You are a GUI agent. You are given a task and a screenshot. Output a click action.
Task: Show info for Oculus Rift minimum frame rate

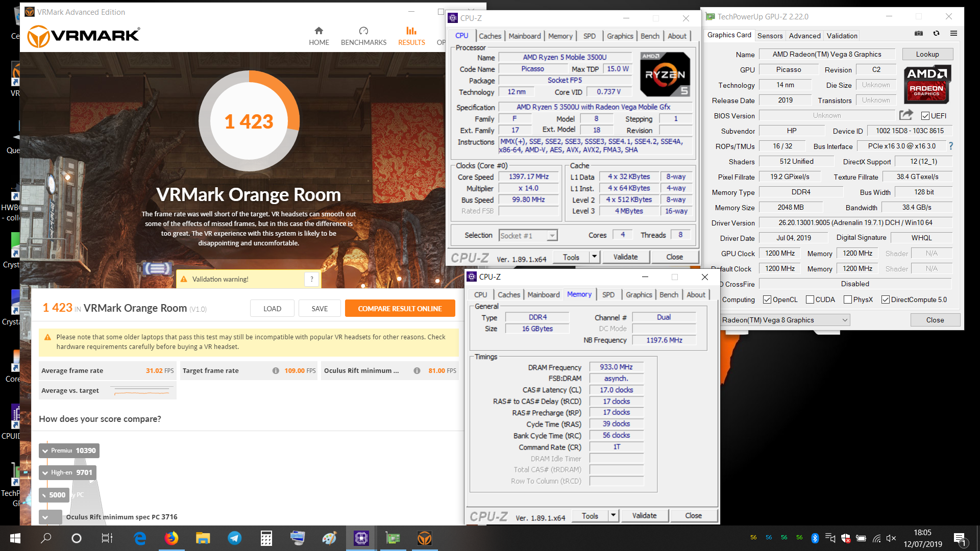(417, 371)
